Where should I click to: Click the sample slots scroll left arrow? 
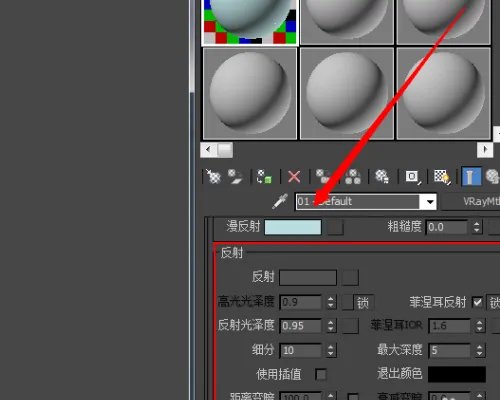click(208, 150)
